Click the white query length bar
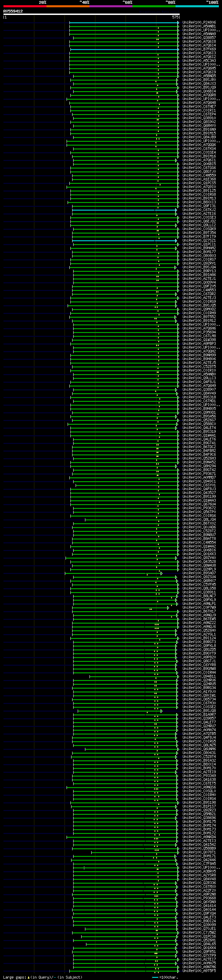The width and height of the screenshot is (222, 980). pyautogui.click(x=92, y=15)
